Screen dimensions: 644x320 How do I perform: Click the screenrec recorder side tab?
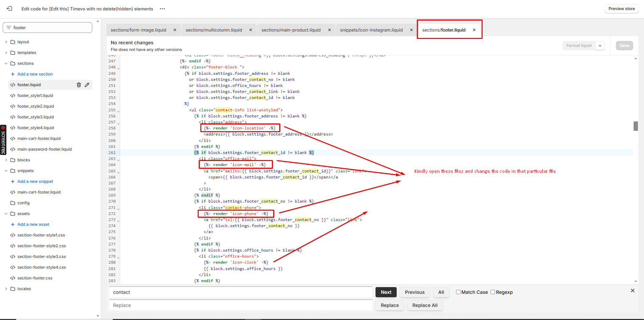click(x=3, y=140)
